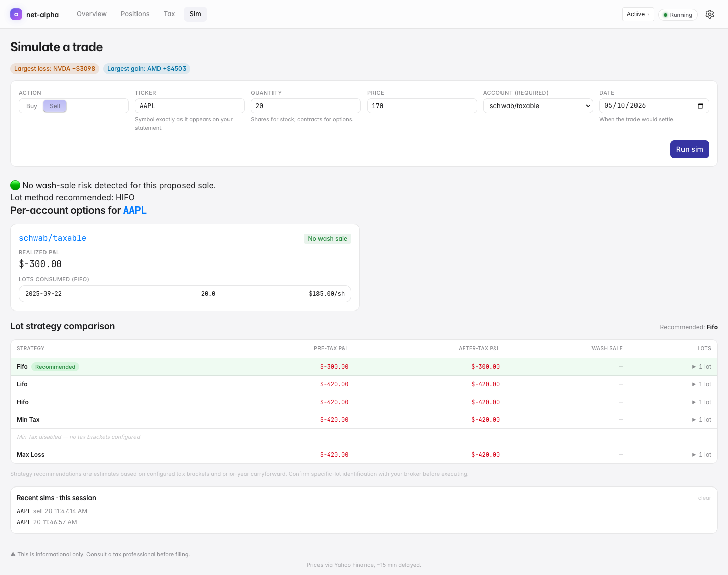Image resolution: width=728 pixels, height=575 pixels.
Task: Focus the Ticker input field
Action: [x=190, y=106]
